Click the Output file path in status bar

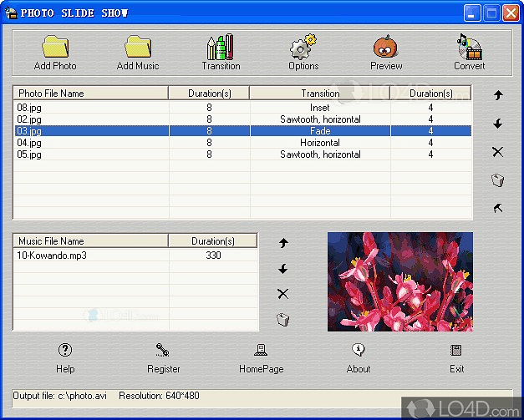[x=59, y=396]
